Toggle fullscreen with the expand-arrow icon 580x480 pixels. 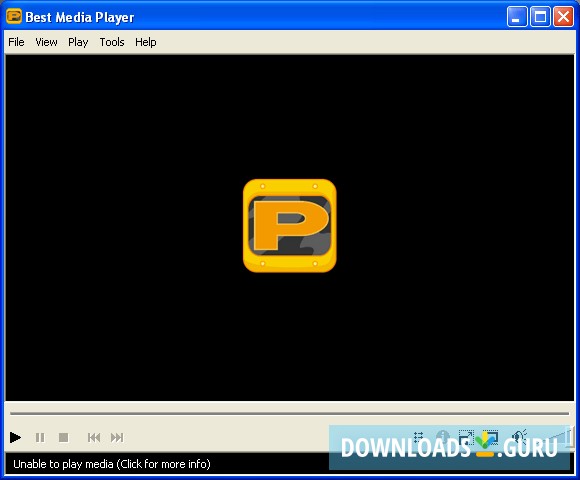coord(466,437)
